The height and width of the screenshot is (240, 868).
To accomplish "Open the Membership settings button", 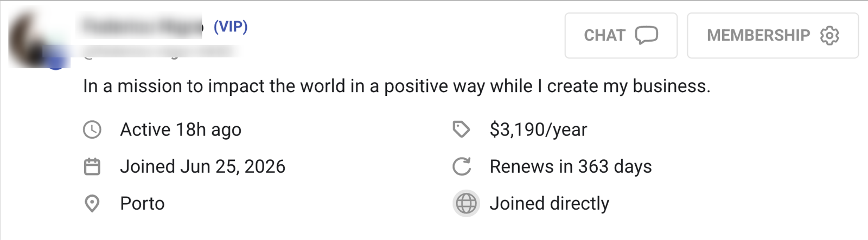I will 773,35.
